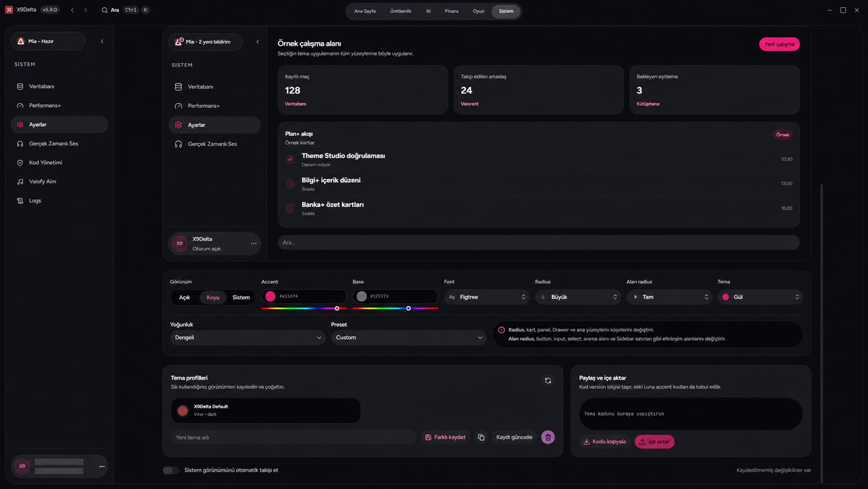Click the Yeni çalışma button
The width and height of the screenshot is (868, 489).
tap(779, 44)
